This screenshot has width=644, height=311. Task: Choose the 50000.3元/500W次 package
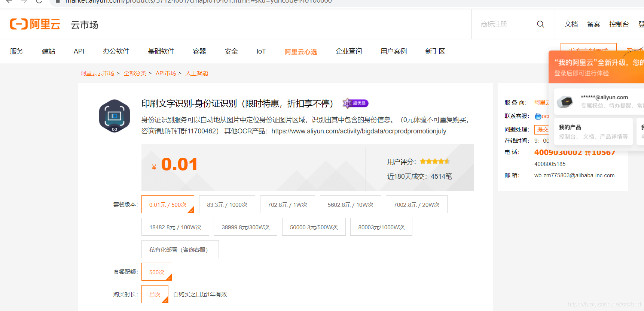point(314,227)
